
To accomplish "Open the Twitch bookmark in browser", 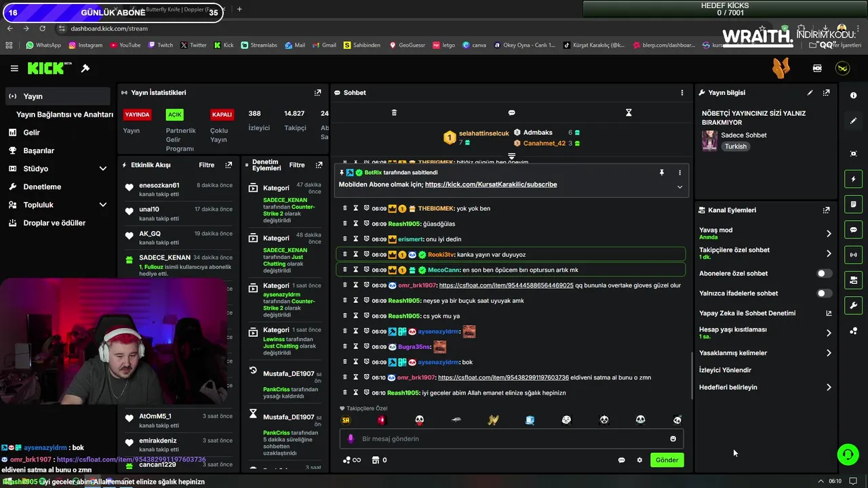I will (160, 45).
